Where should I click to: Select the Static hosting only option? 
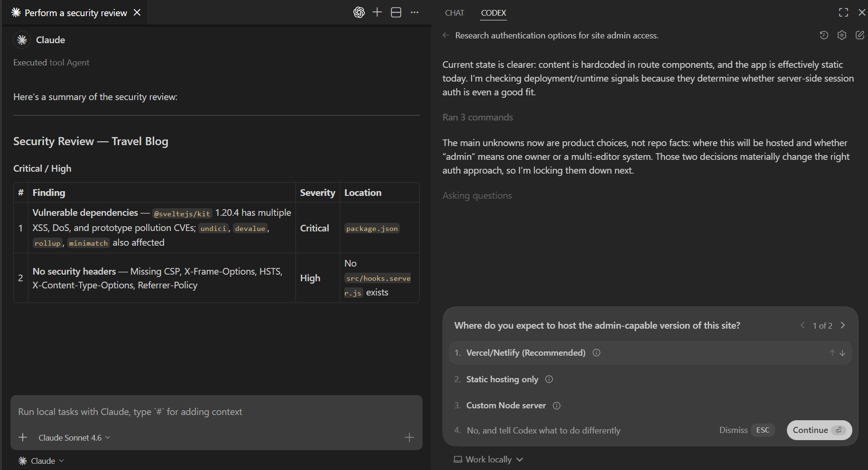coord(502,379)
